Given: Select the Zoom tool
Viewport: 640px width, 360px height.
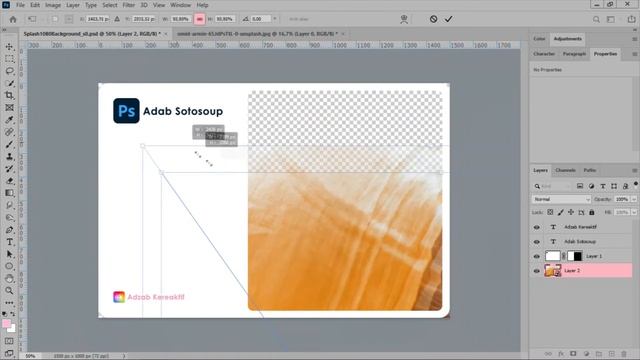Looking at the screenshot, I should pyautogui.click(x=9, y=291).
